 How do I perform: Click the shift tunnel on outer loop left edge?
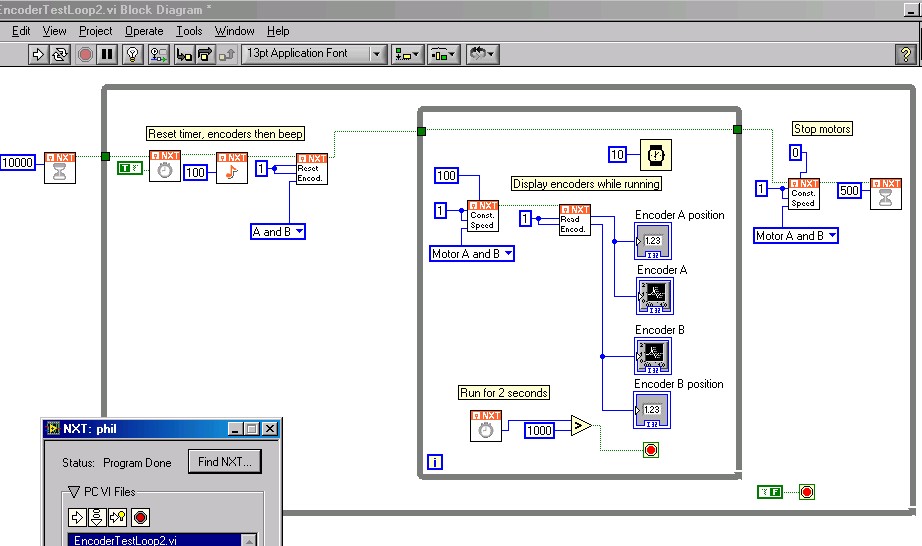pyautogui.click(x=105, y=156)
